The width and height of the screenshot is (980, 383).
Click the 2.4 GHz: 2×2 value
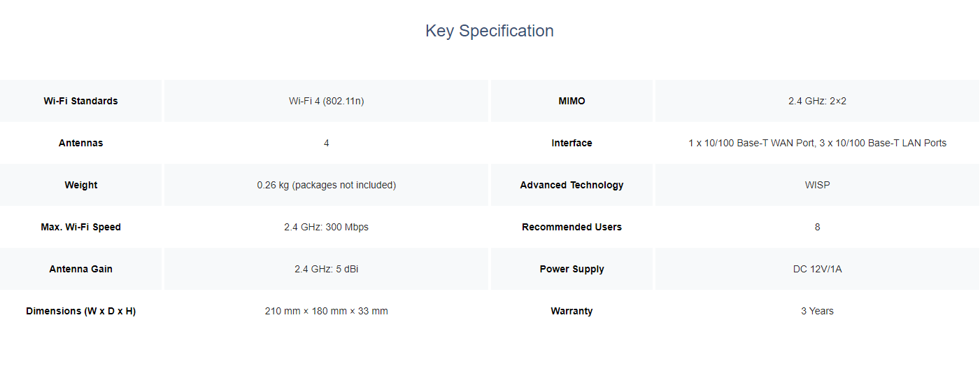817,101
